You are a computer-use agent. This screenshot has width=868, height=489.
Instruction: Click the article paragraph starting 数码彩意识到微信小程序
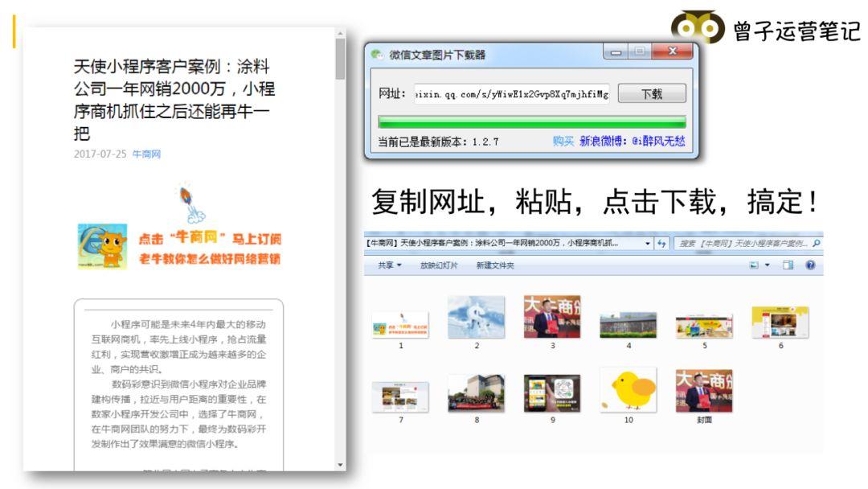pos(178,413)
